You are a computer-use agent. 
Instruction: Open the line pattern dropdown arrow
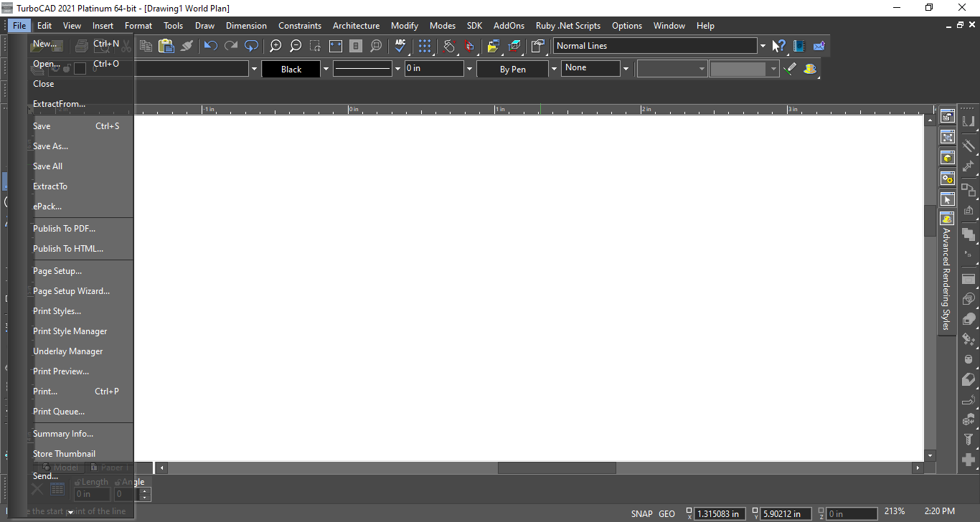pos(398,69)
